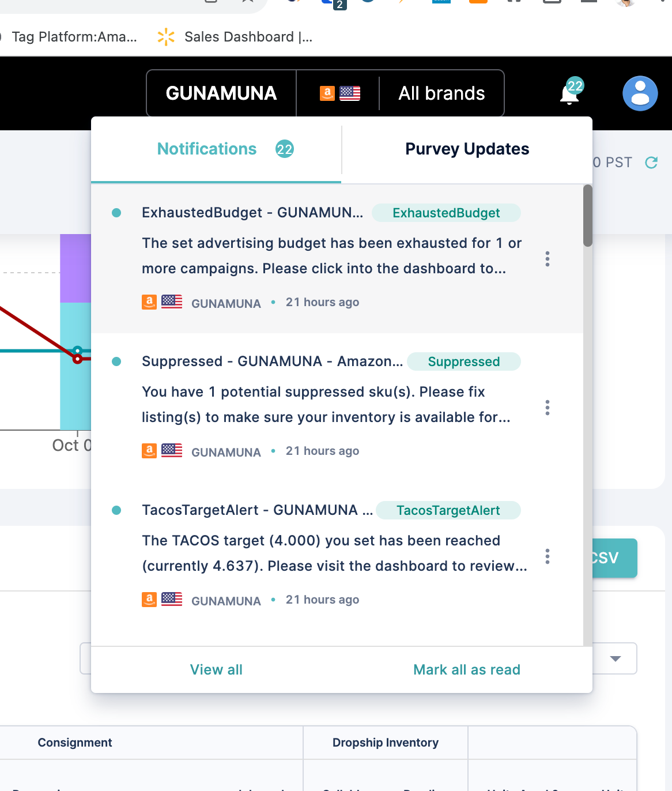The image size is (672, 791).
Task: Click Mark all as read
Action: pos(466,670)
